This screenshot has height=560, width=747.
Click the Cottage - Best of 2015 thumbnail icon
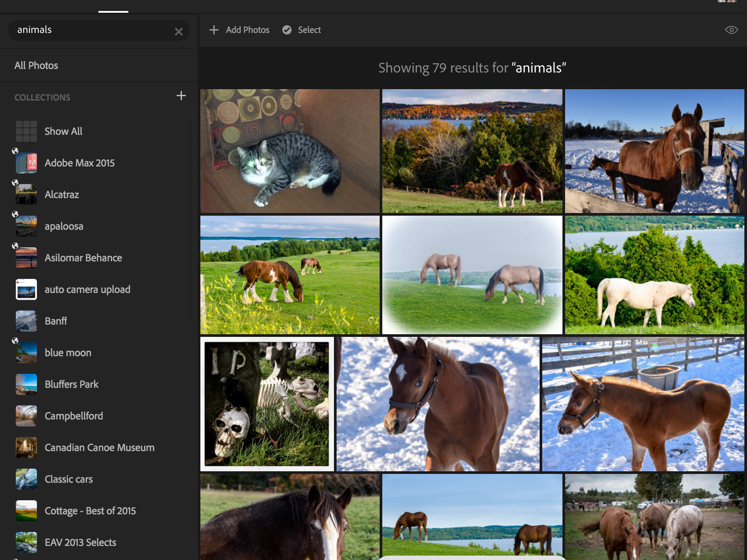coord(26,511)
